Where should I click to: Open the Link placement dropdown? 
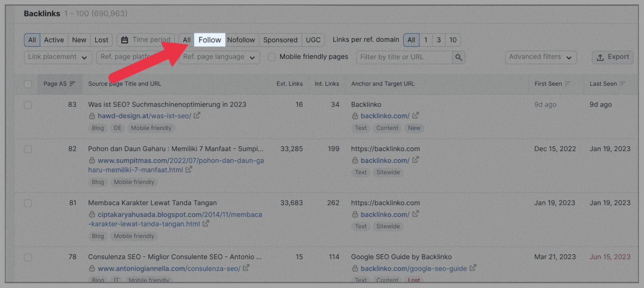[58, 57]
